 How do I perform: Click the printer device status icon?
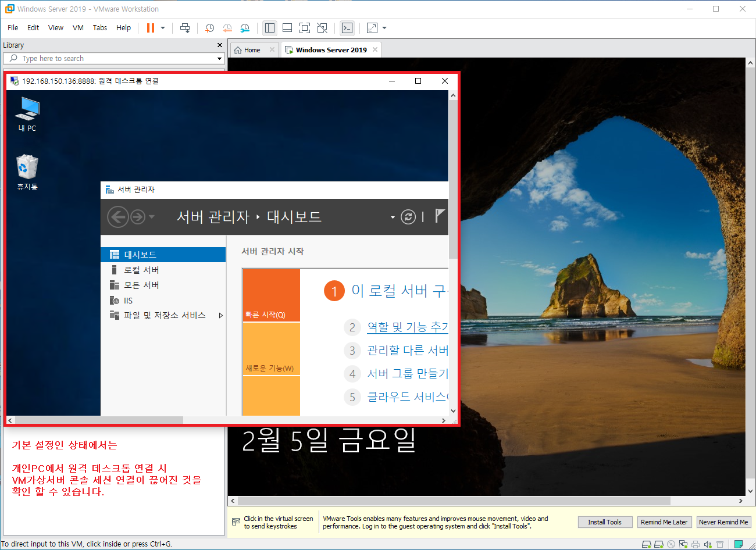tap(696, 545)
